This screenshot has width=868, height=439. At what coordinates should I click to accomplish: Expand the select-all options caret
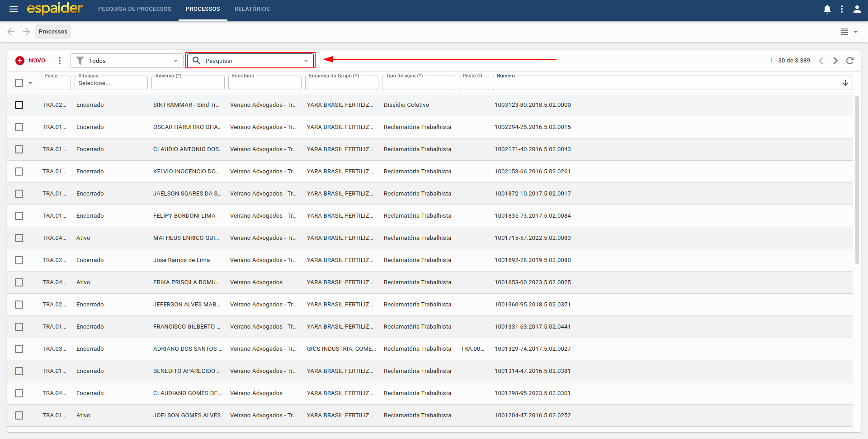coord(30,83)
